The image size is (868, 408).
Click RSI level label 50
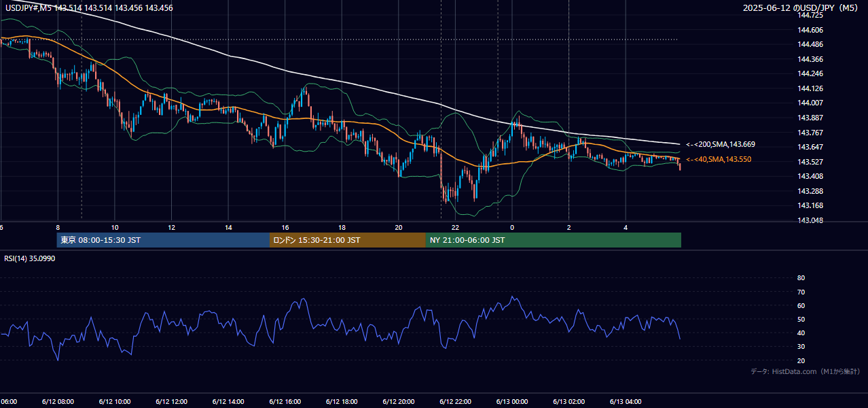801,319
